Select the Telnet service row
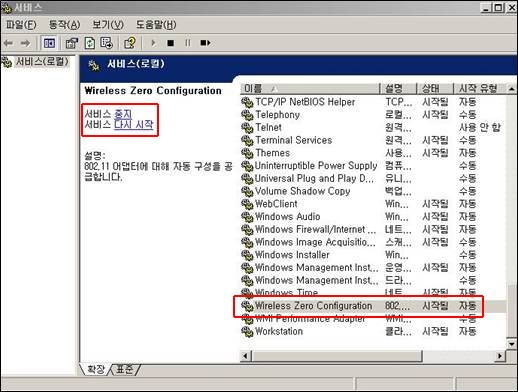Image resolution: width=518 pixels, height=392 pixels. click(x=373, y=128)
